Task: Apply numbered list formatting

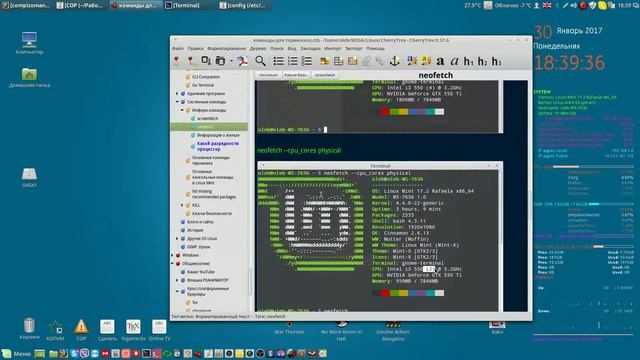Action: click(x=293, y=61)
